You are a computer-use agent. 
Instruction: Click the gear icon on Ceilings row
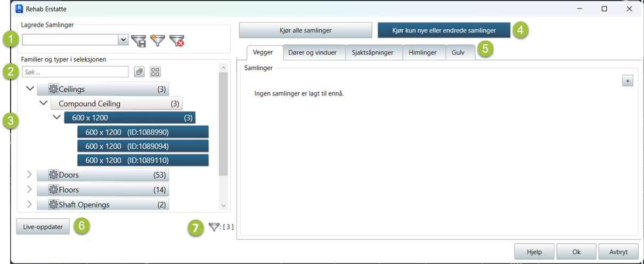coord(53,89)
